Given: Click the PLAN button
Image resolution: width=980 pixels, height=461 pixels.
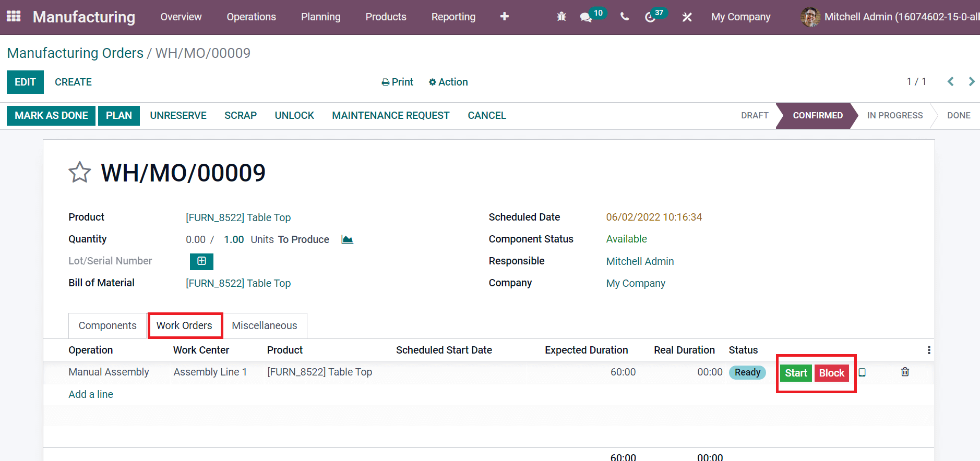Looking at the screenshot, I should [119, 115].
